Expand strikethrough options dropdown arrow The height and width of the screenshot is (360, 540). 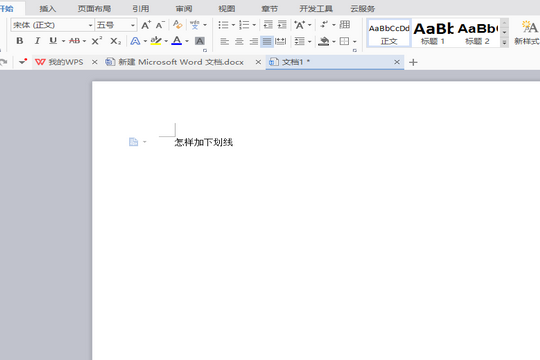click(x=84, y=41)
